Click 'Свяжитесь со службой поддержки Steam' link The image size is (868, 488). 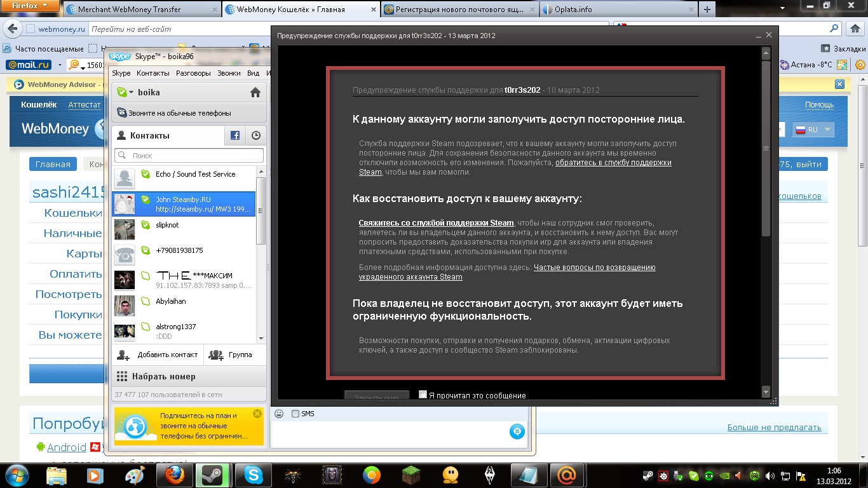click(x=436, y=223)
